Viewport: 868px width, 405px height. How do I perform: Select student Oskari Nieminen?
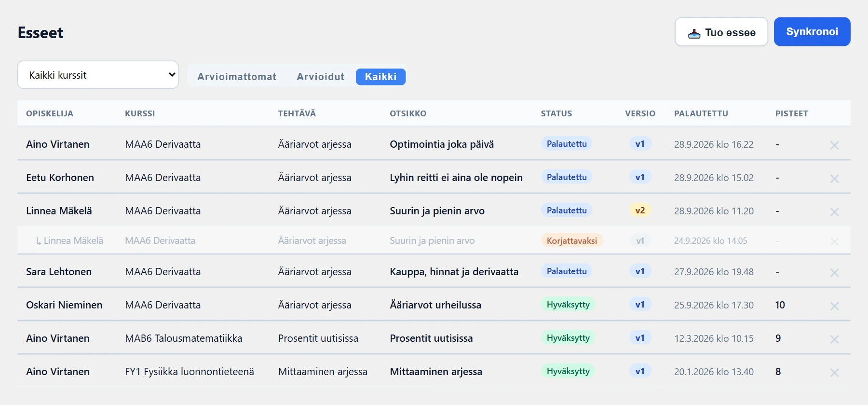tap(64, 305)
